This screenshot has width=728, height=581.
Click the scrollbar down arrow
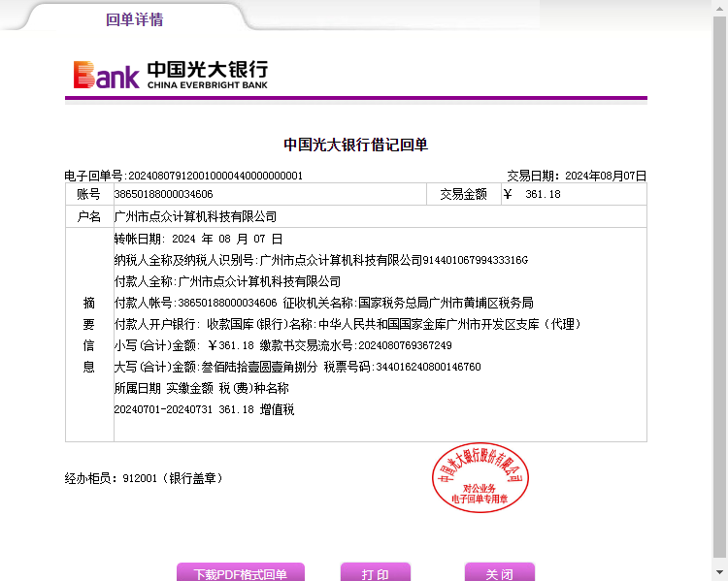click(720, 571)
